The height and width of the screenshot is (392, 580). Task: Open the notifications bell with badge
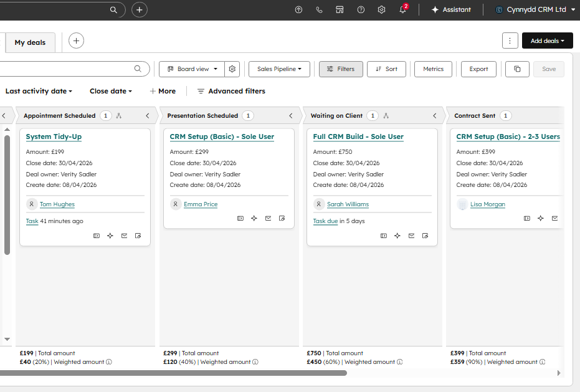coord(403,9)
